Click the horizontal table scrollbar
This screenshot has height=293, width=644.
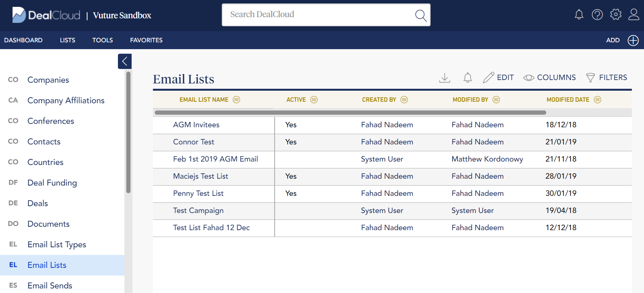(350, 112)
